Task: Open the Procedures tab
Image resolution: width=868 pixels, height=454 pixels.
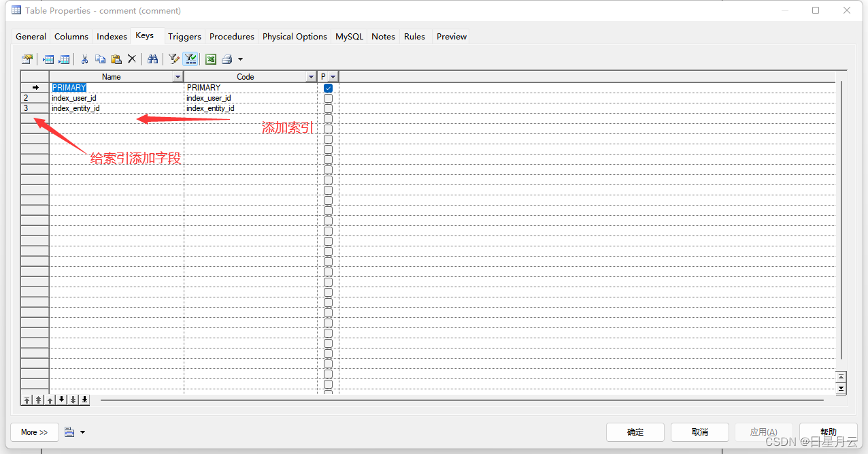Action: pyautogui.click(x=232, y=37)
